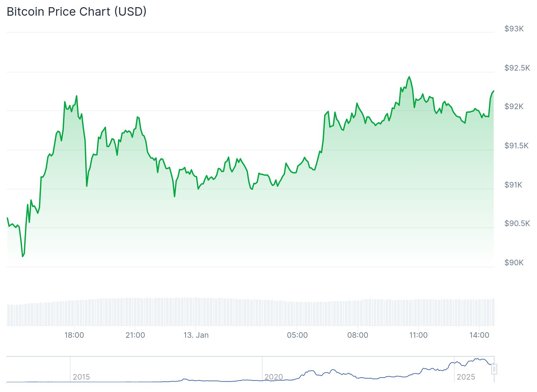The width and height of the screenshot is (537, 392).
Task: Click the 21:00 time axis label
Action: pos(135,335)
